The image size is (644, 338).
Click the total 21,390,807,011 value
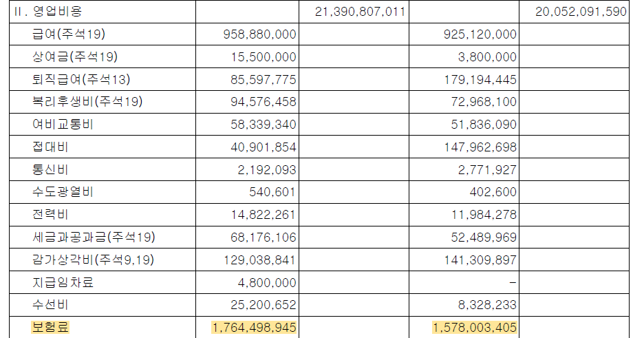[361, 12]
